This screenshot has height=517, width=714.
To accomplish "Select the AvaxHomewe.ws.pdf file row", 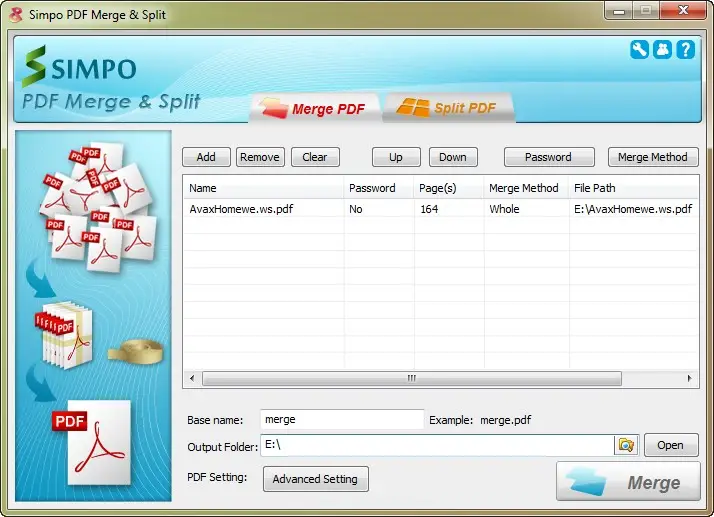I will point(440,209).
